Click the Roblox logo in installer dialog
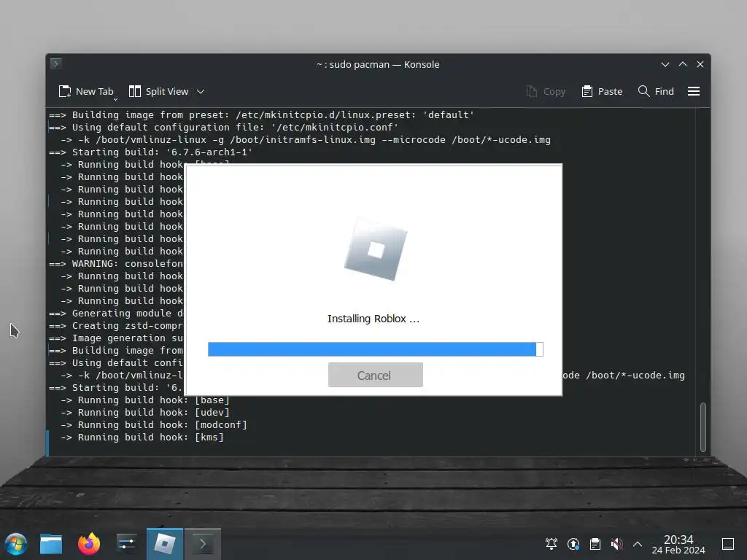 (376, 249)
